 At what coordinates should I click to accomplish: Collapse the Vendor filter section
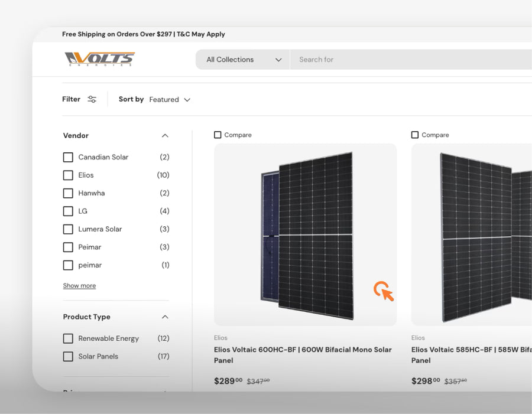tap(165, 136)
